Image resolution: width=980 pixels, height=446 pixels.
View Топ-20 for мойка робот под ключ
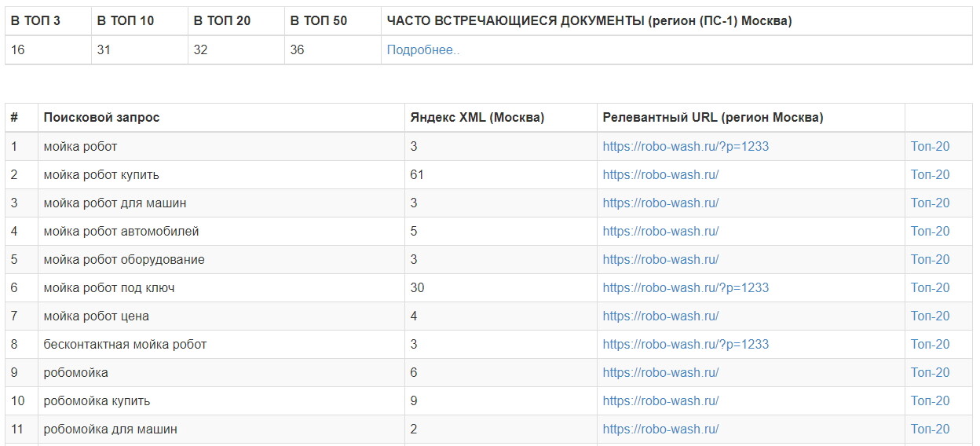pyautogui.click(x=930, y=287)
